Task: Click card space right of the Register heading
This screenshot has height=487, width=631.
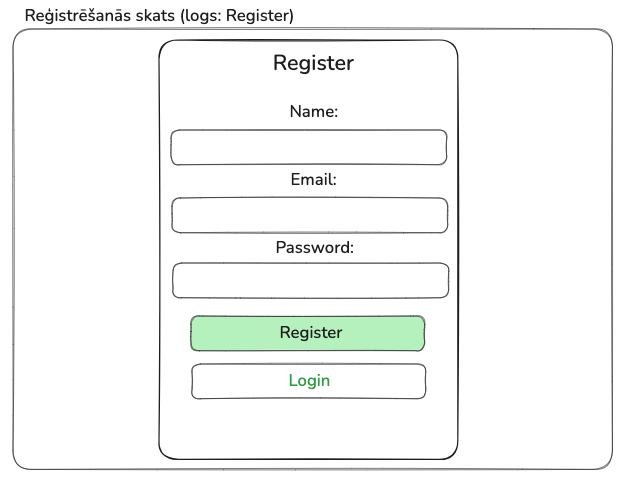Action: pyautogui.click(x=410, y=63)
